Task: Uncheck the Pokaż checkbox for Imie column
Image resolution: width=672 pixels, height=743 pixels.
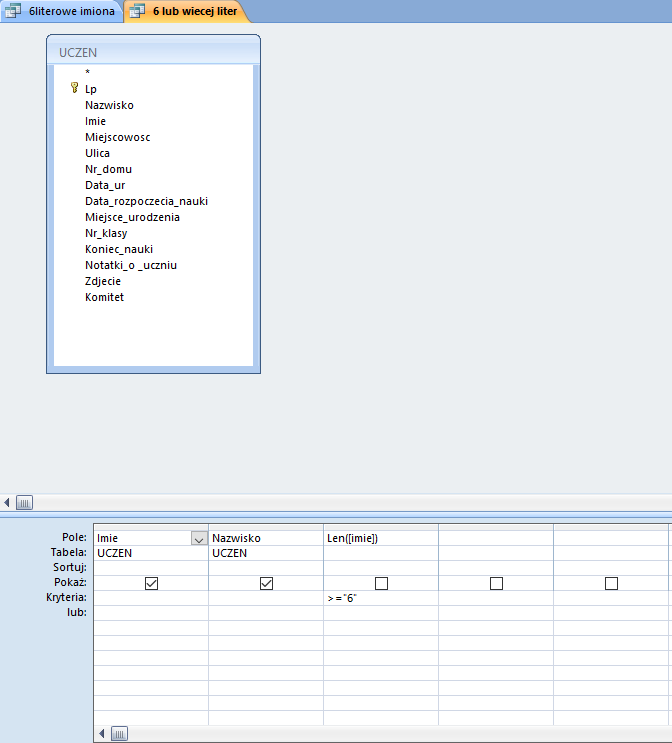Action: tap(151, 583)
